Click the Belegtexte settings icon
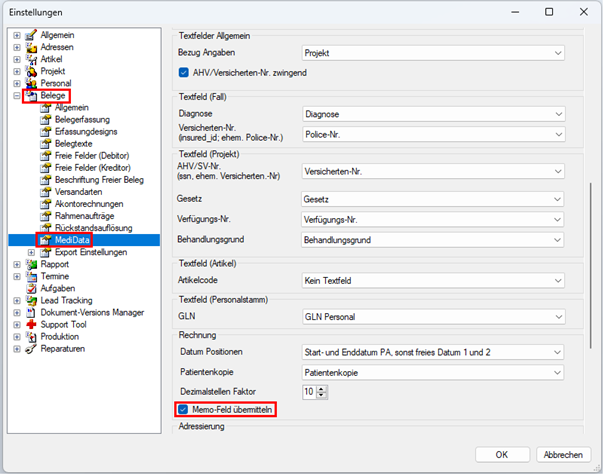Screen dimensions: 605x475 (46, 144)
